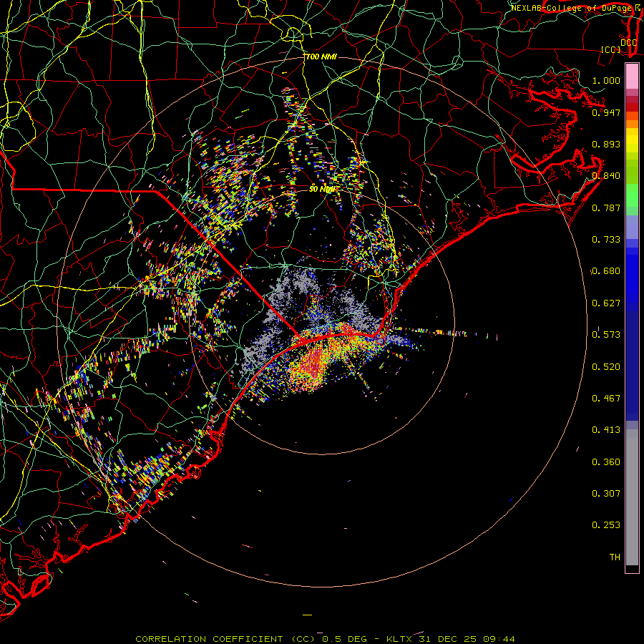This screenshot has width=644, height=644.
Task: Click the 0.413 color scale value
Action: tap(606, 430)
